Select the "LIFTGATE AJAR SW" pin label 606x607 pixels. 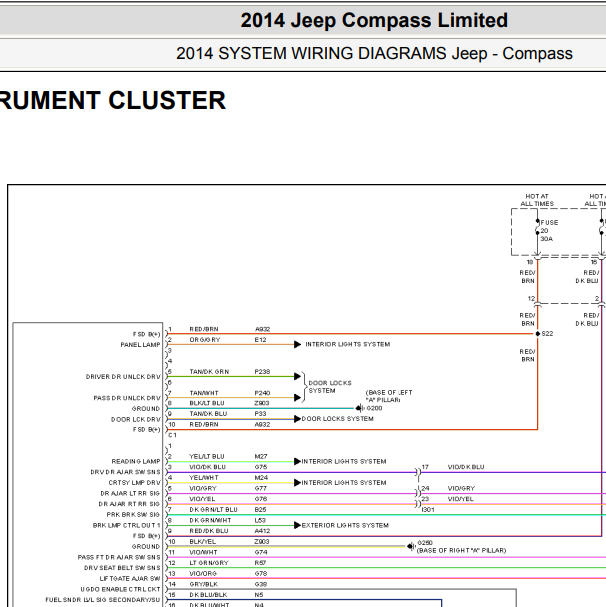130,578
